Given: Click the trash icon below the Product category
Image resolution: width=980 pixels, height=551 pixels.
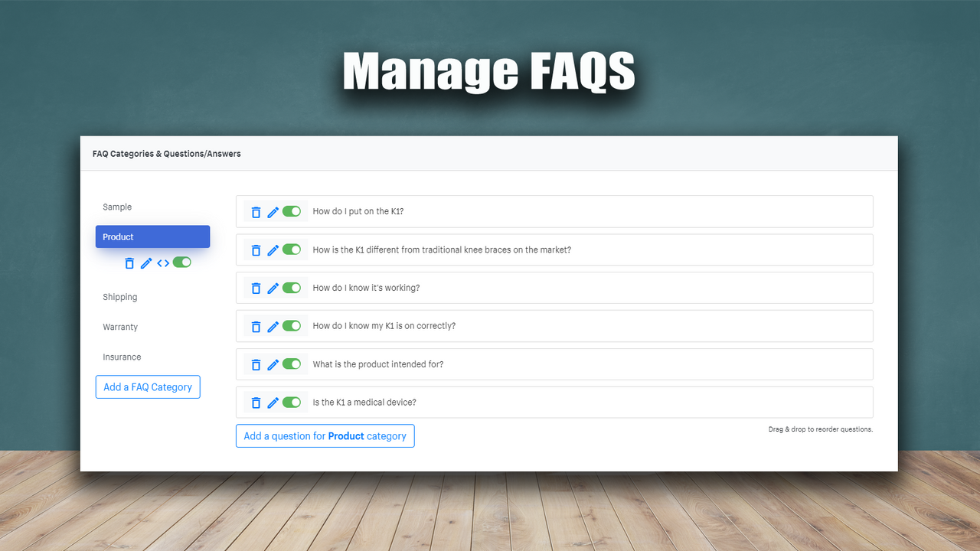Looking at the screenshot, I should [129, 262].
